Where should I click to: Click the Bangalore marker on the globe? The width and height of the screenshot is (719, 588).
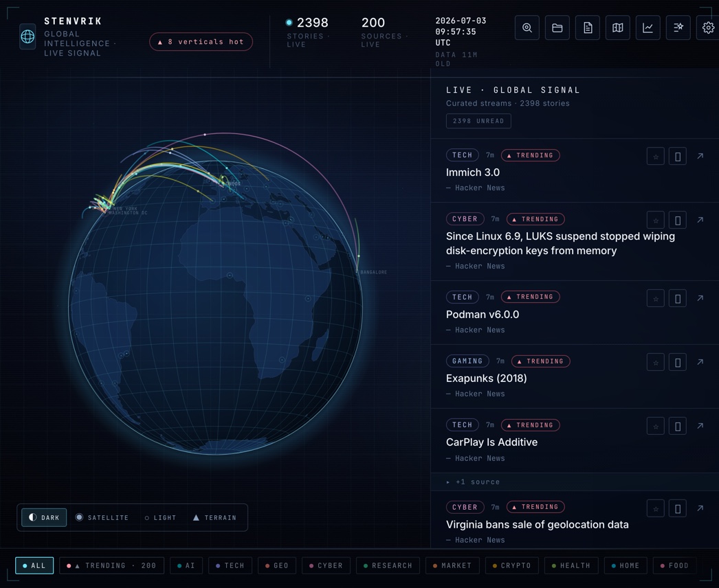click(x=357, y=271)
